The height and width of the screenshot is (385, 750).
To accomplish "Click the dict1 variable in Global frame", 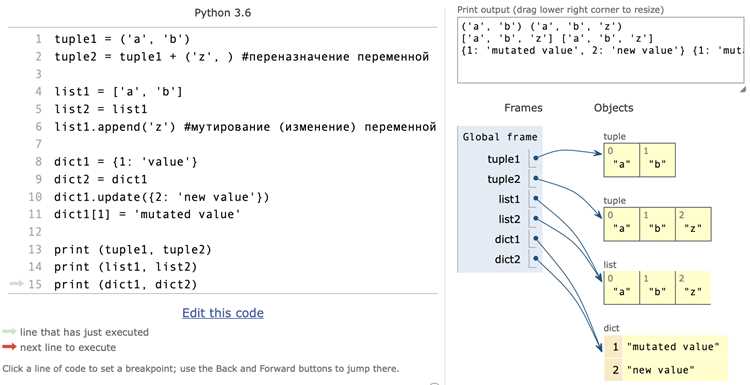I will (507, 239).
